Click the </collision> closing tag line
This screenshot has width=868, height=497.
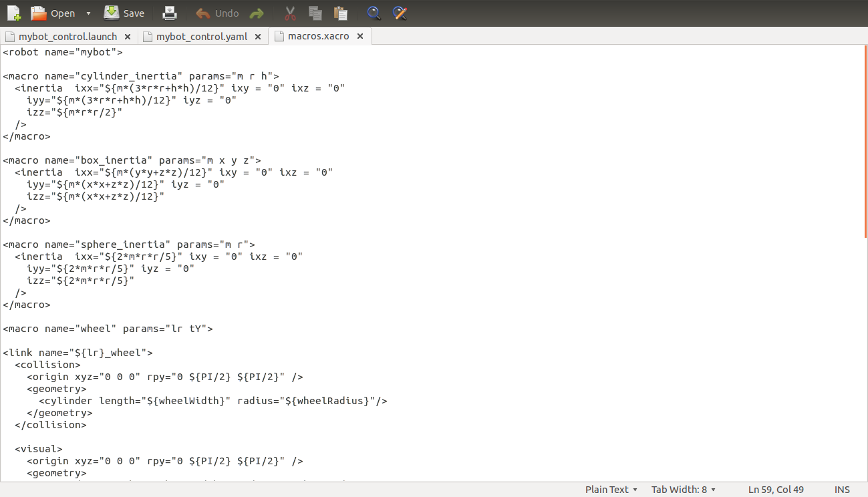51,425
